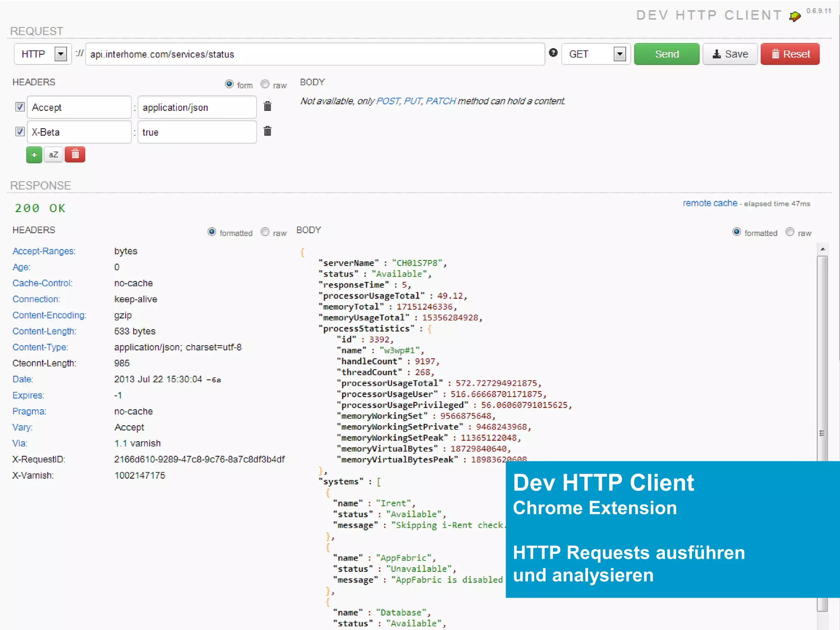The width and height of the screenshot is (840, 630).
Task: Edit the request URL field
Action: [x=315, y=54]
